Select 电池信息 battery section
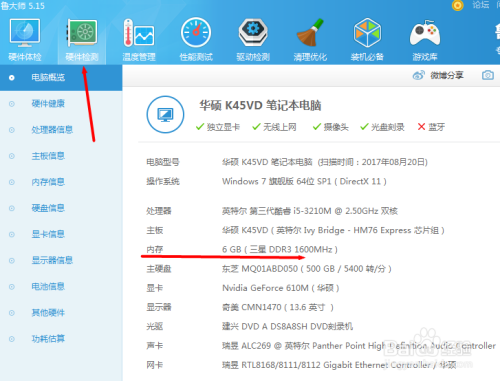The image size is (500, 381). (x=61, y=286)
